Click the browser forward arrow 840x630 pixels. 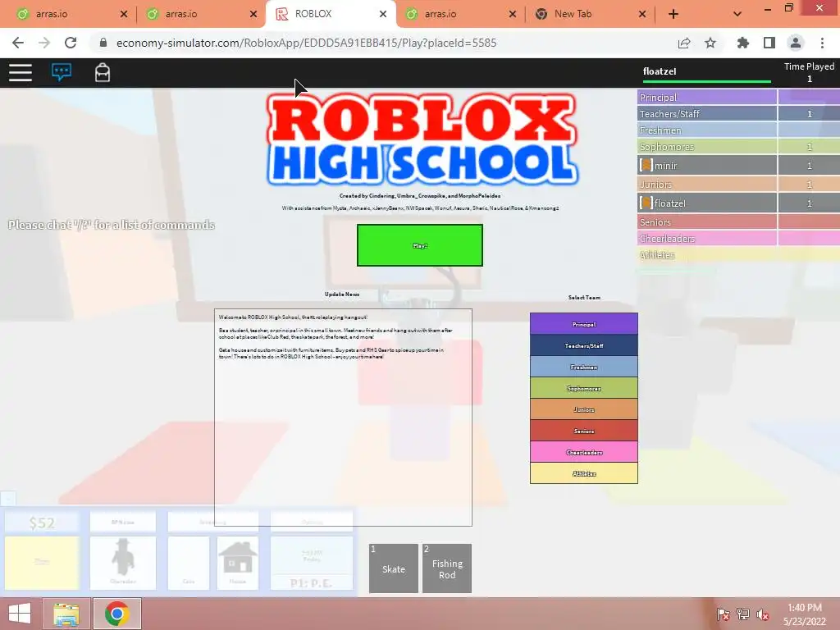[x=44, y=43]
